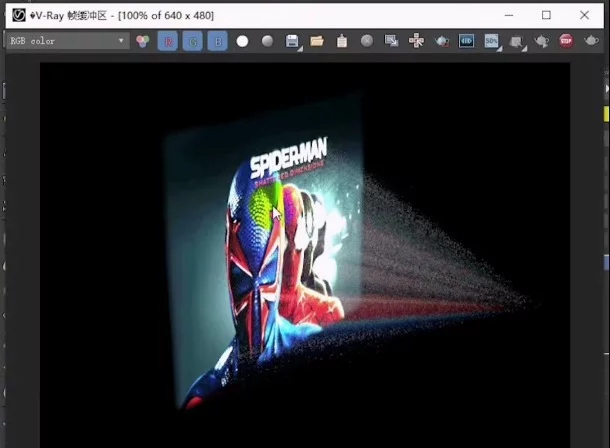The width and height of the screenshot is (610, 448).
Task: Copy image to clipboard icon
Action: tap(342, 41)
